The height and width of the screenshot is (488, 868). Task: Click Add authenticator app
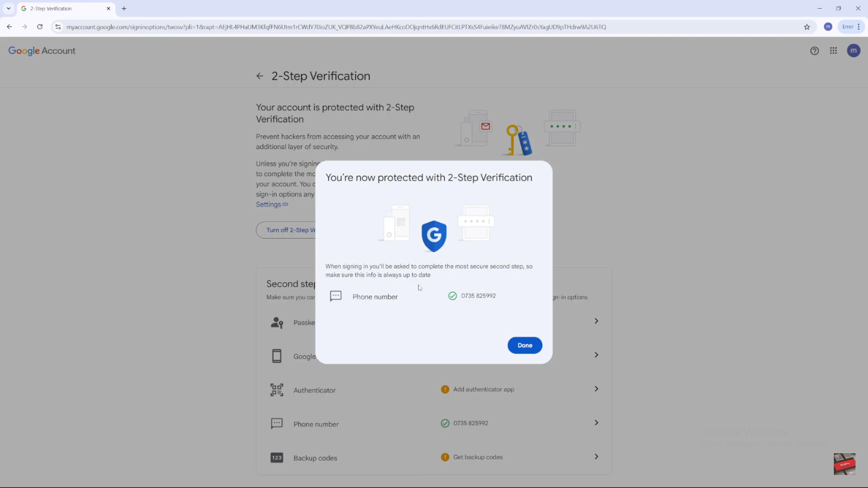tap(483, 389)
